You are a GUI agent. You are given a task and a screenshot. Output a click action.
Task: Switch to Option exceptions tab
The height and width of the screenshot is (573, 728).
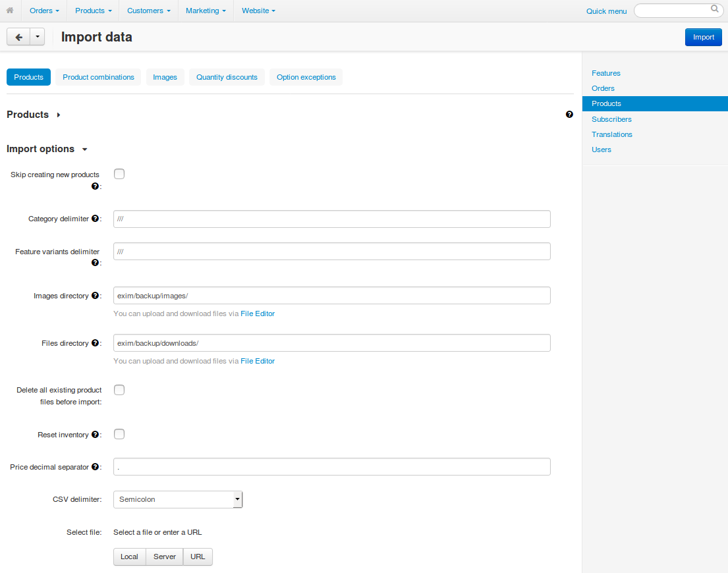306,77
